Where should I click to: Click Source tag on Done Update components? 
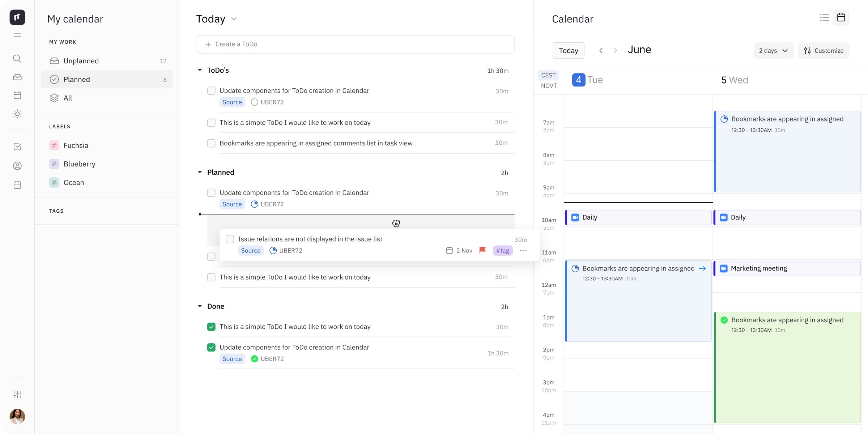(x=232, y=359)
